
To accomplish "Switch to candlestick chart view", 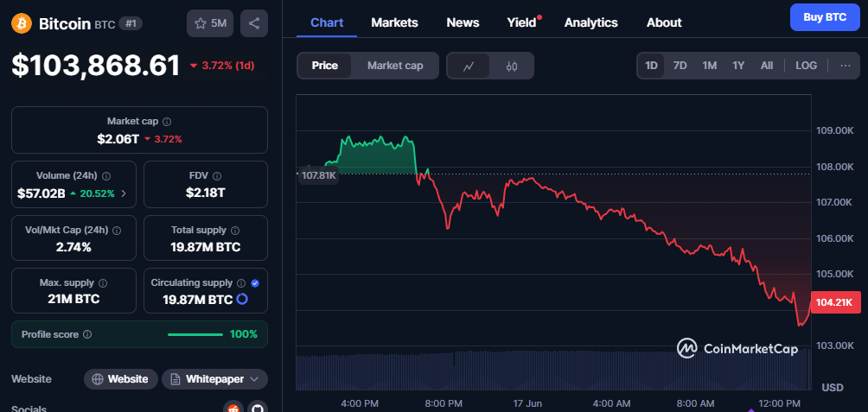I will coord(512,66).
